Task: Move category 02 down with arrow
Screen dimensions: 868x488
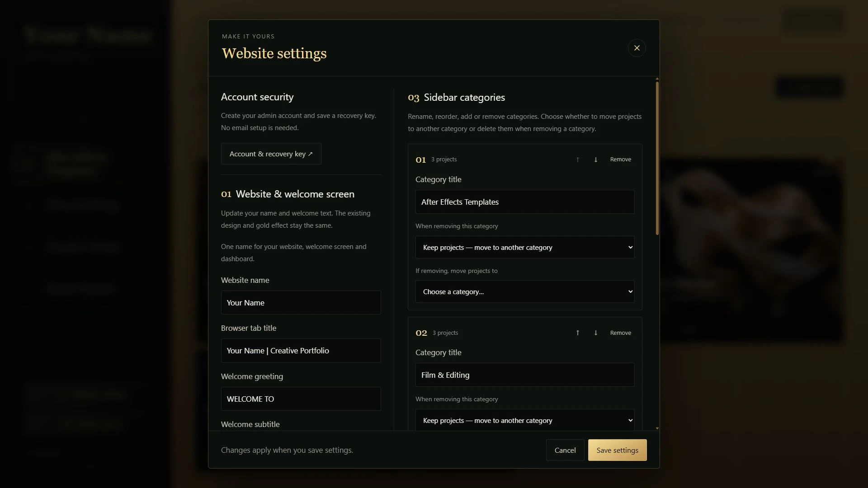Action: click(595, 333)
